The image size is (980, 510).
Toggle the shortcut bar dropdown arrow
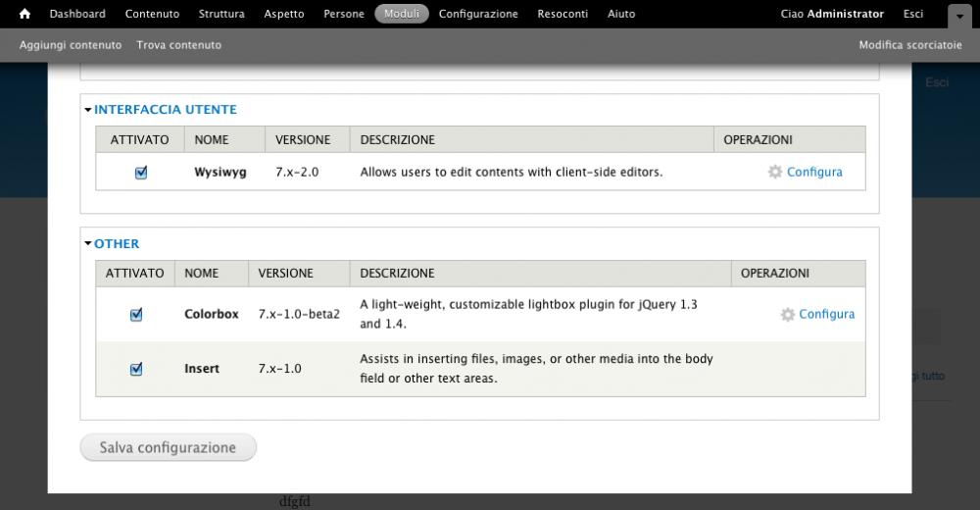click(959, 17)
